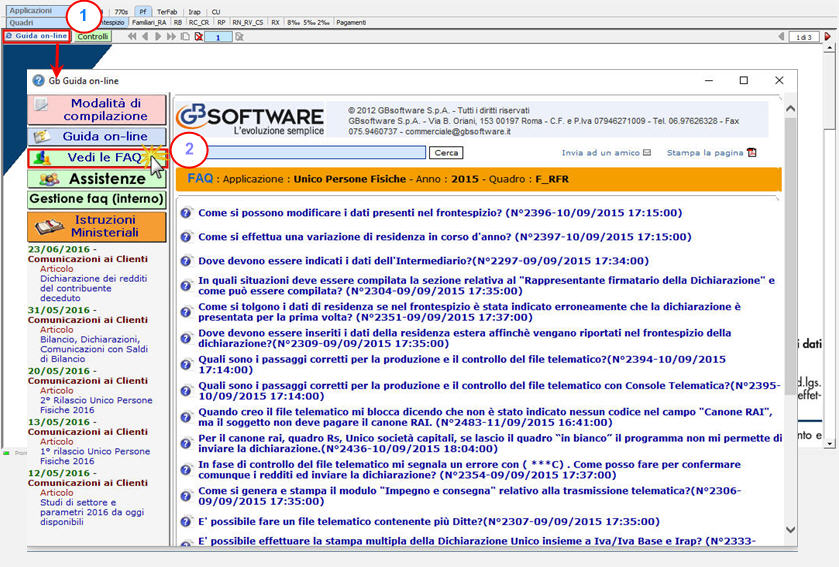Click the Cerca search button
The width and height of the screenshot is (839, 567).
click(x=446, y=153)
